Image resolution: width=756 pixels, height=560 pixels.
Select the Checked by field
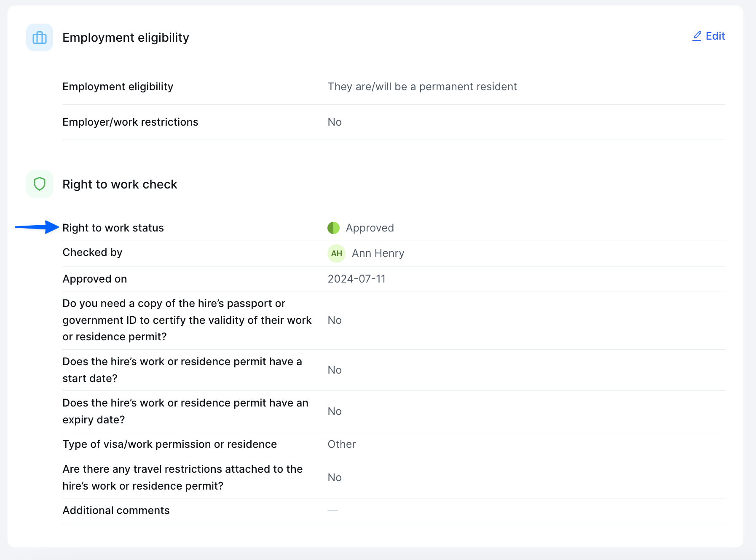coord(92,252)
